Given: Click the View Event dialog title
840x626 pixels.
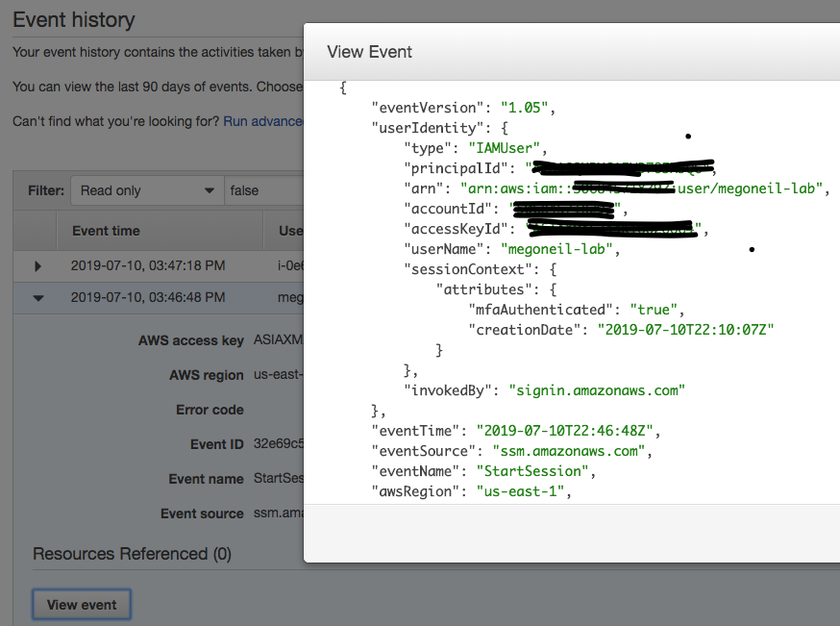Looking at the screenshot, I should click(369, 52).
